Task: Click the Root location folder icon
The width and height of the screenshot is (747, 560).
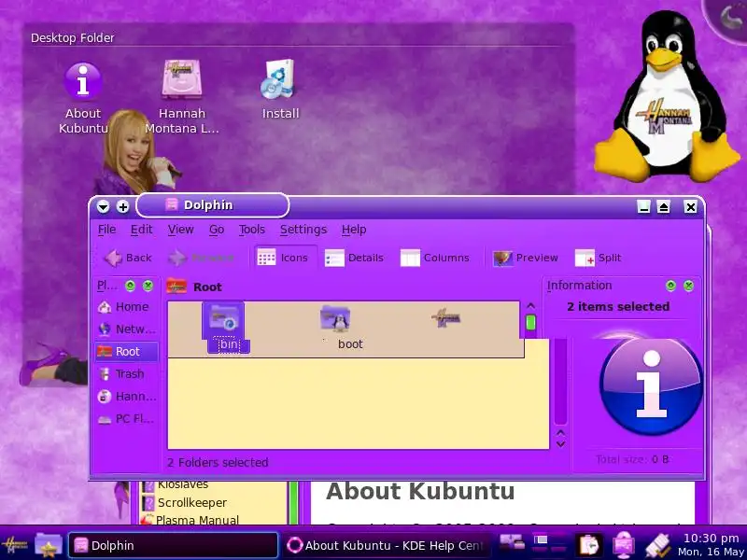Action: (176, 287)
